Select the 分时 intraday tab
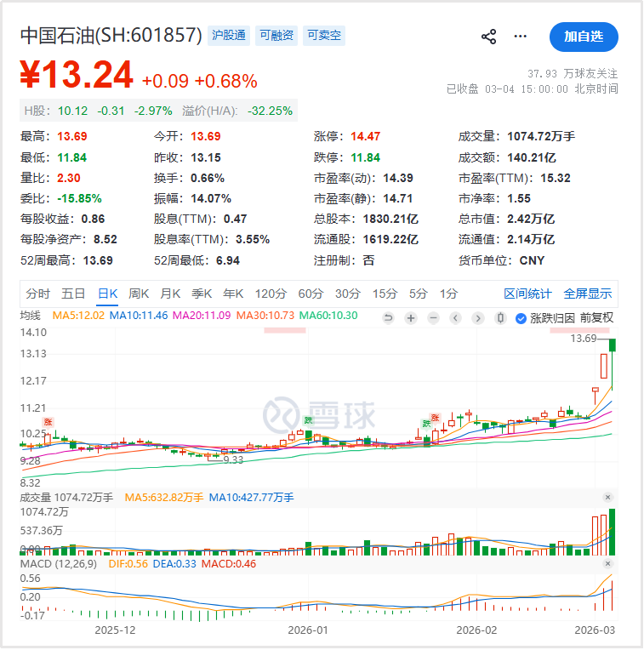The image size is (644, 650). tap(37, 294)
